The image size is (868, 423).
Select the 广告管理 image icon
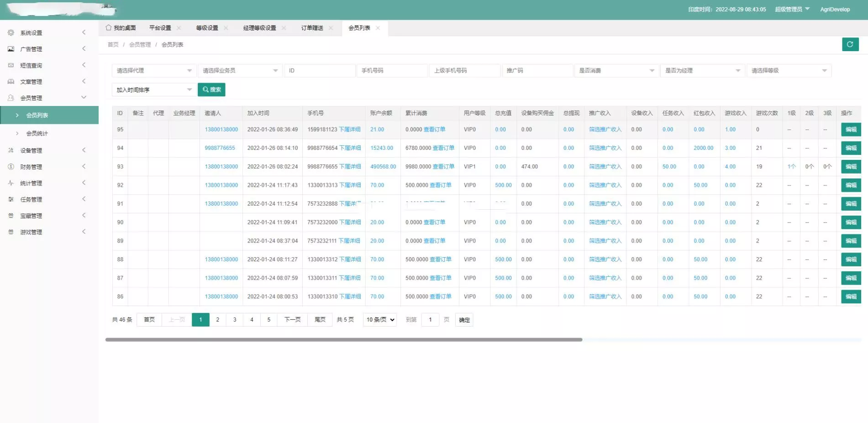click(11, 49)
